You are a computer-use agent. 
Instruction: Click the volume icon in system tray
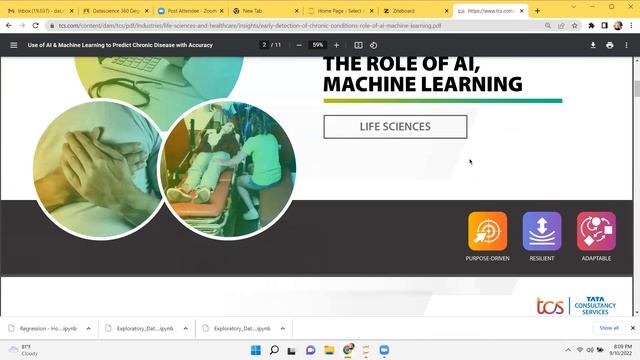coord(590,350)
